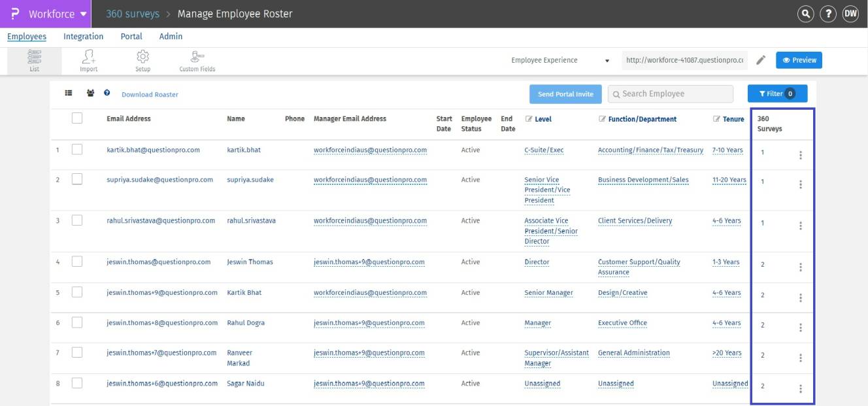Open the Filter options button
This screenshot has width=868, height=406.
(777, 93)
